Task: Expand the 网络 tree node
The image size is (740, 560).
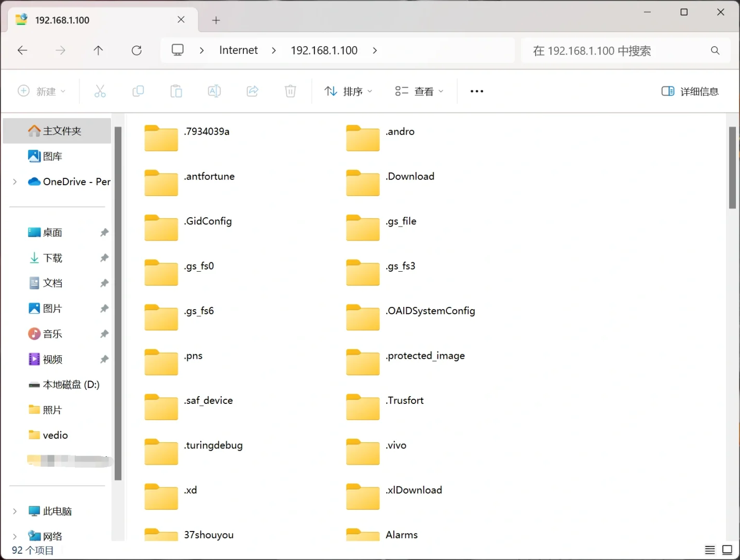Action: [x=15, y=536]
